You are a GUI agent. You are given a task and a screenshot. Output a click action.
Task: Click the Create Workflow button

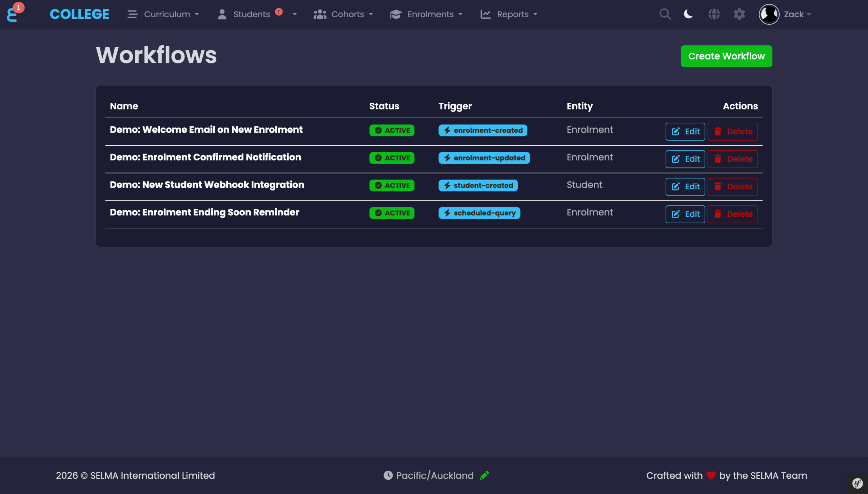pyautogui.click(x=727, y=56)
